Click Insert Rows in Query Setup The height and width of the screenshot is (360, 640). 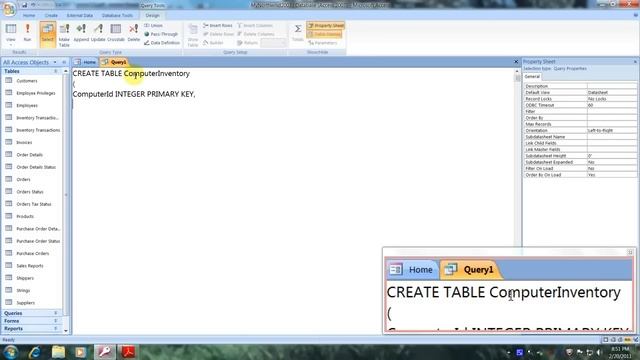[218, 25]
